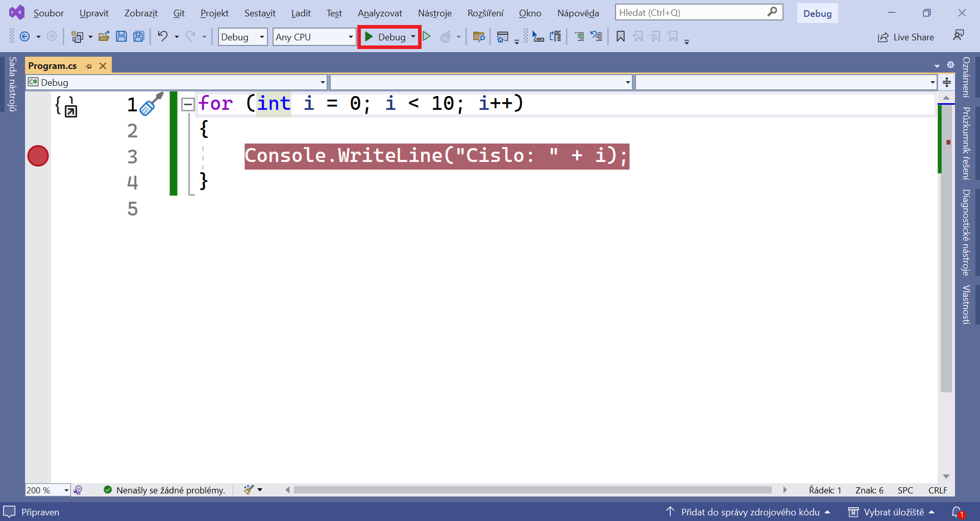This screenshot has width=980, height=521.
Task: Click the Save All icon
Action: click(x=138, y=36)
